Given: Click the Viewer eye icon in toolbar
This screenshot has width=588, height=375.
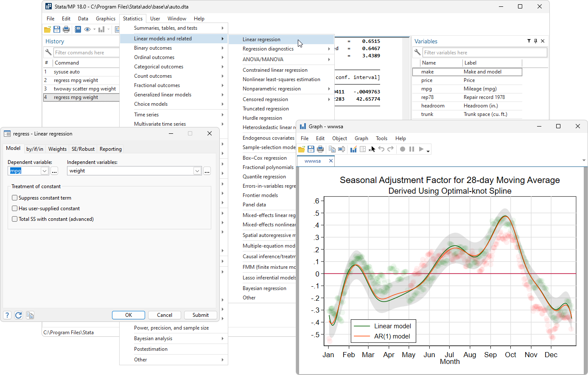Looking at the screenshot, I should (87, 29).
